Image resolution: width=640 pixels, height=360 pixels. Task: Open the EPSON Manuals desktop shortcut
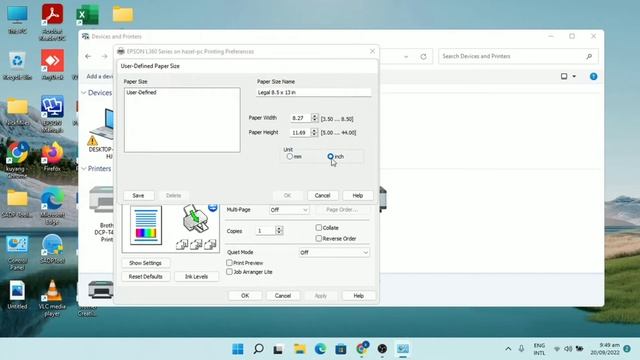pyautogui.click(x=52, y=114)
